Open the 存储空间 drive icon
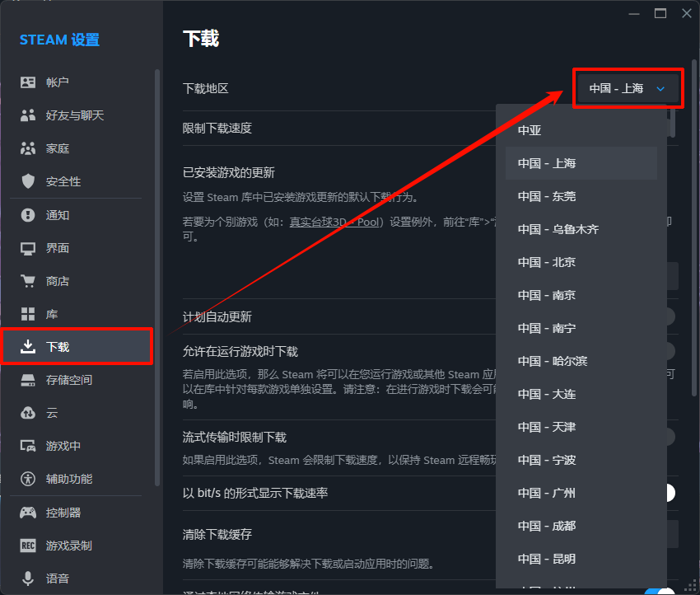 coord(28,380)
